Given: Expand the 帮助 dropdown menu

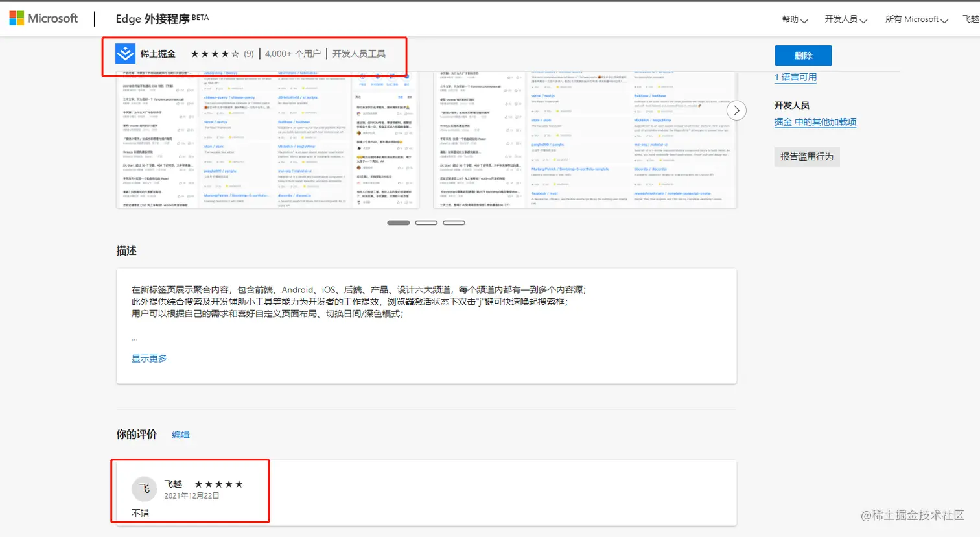Looking at the screenshot, I should (795, 19).
